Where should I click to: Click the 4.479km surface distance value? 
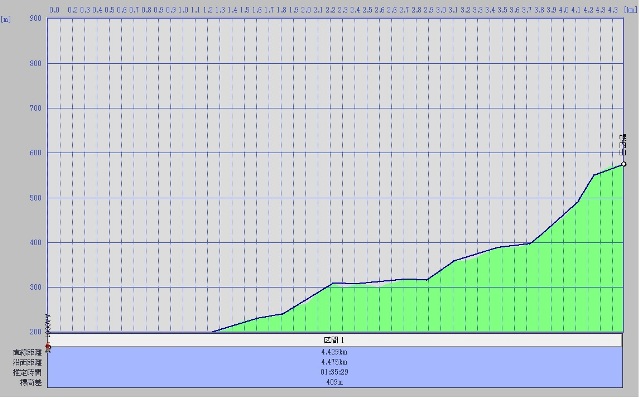point(334,362)
